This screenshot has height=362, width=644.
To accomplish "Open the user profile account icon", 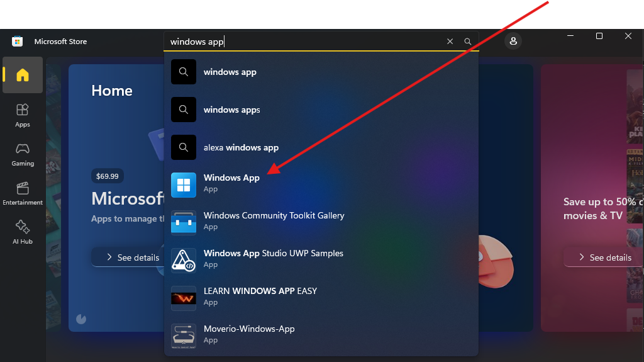I will click(513, 41).
